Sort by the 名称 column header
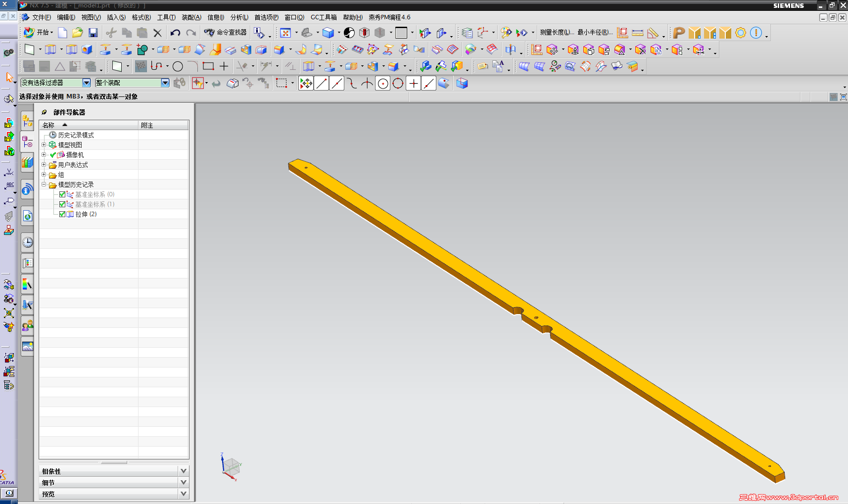The height and width of the screenshot is (504, 848). [89, 125]
